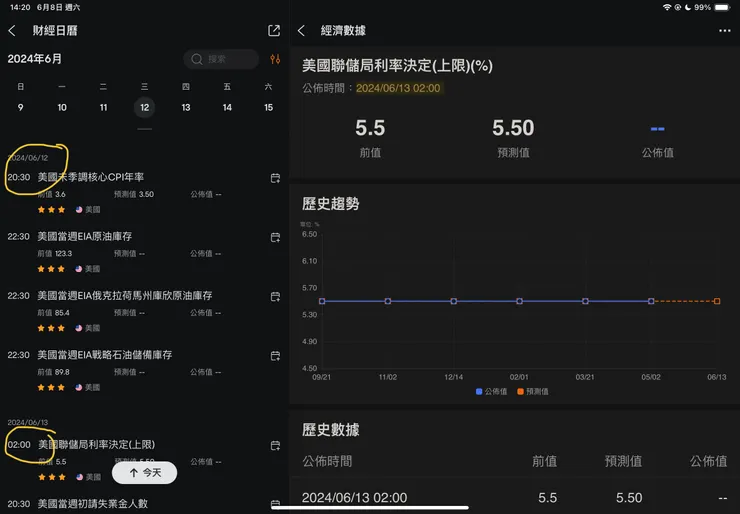The height and width of the screenshot is (514, 740).
Task: Select the 11/02 data point on chart
Action: 388,301
